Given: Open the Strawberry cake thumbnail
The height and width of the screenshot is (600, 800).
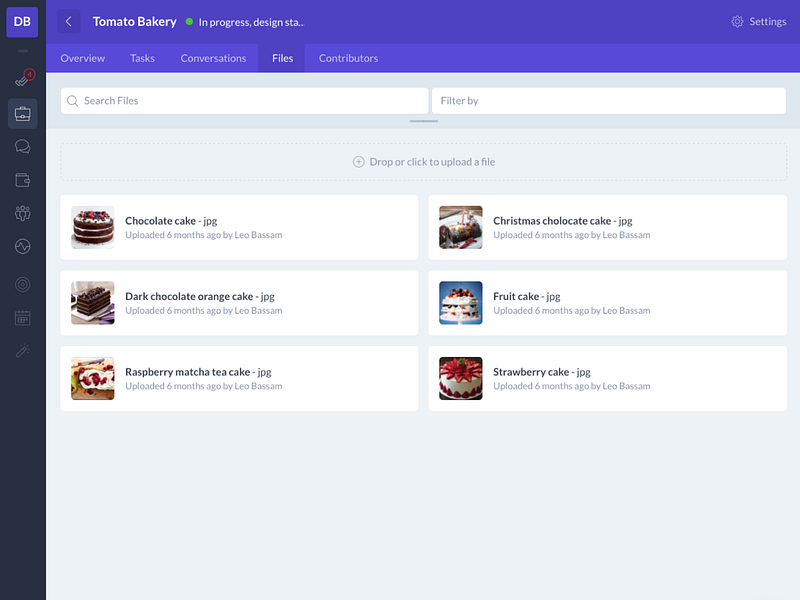Looking at the screenshot, I should click(461, 378).
